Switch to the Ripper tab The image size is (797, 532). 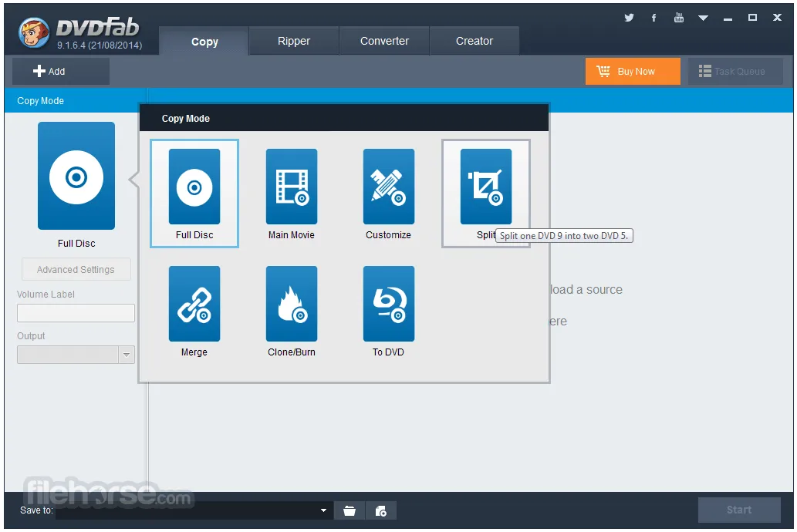(294, 41)
